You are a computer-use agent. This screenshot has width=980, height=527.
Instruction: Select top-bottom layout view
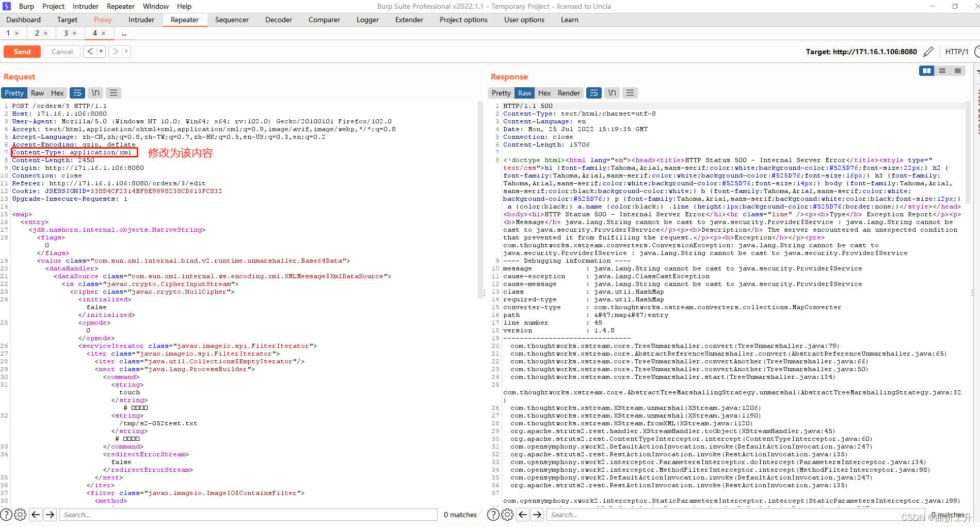pos(942,71)
